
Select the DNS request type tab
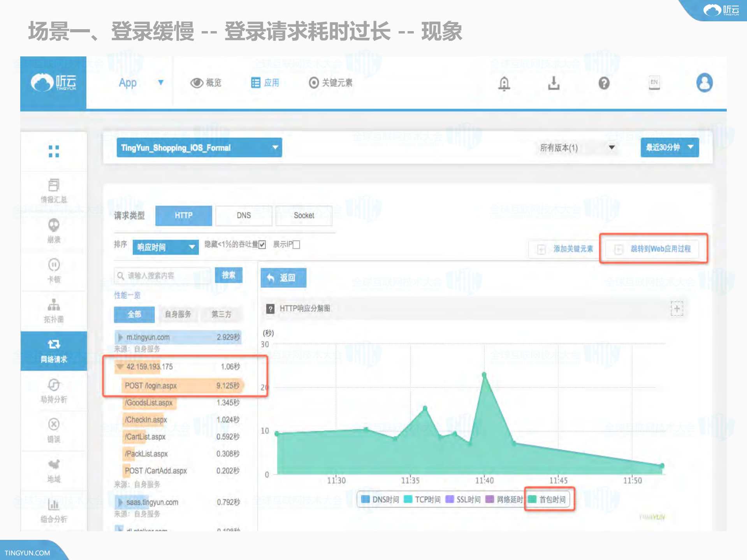pos(244,216)
